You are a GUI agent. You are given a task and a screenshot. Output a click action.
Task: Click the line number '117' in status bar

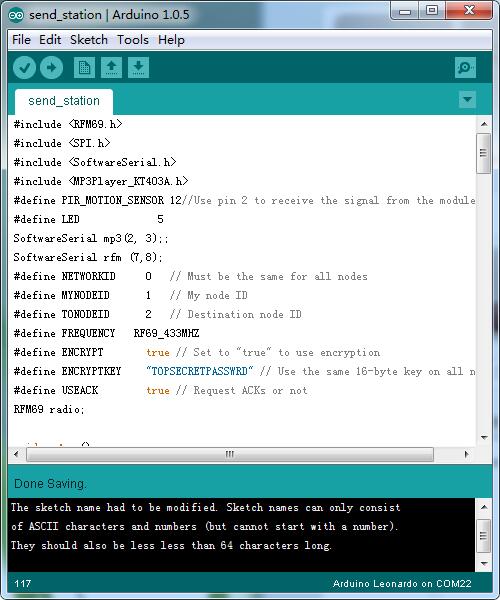(x=23, y=584)
